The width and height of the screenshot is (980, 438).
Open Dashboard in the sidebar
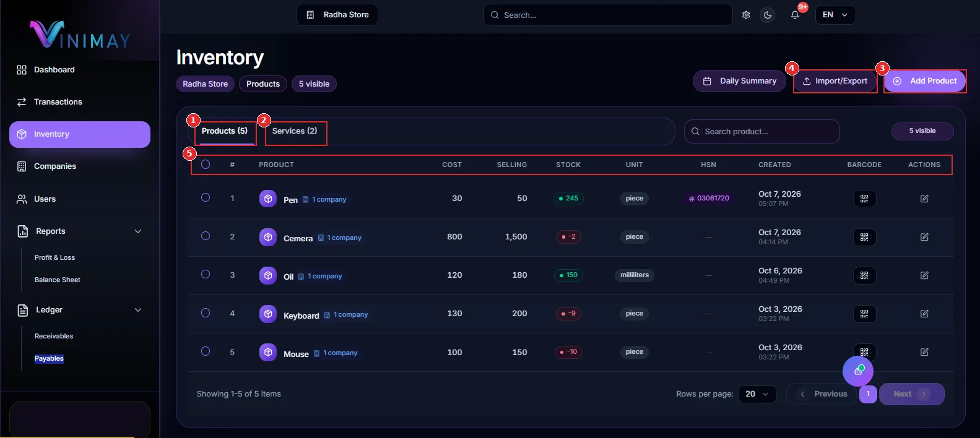[x=80, y=70]
